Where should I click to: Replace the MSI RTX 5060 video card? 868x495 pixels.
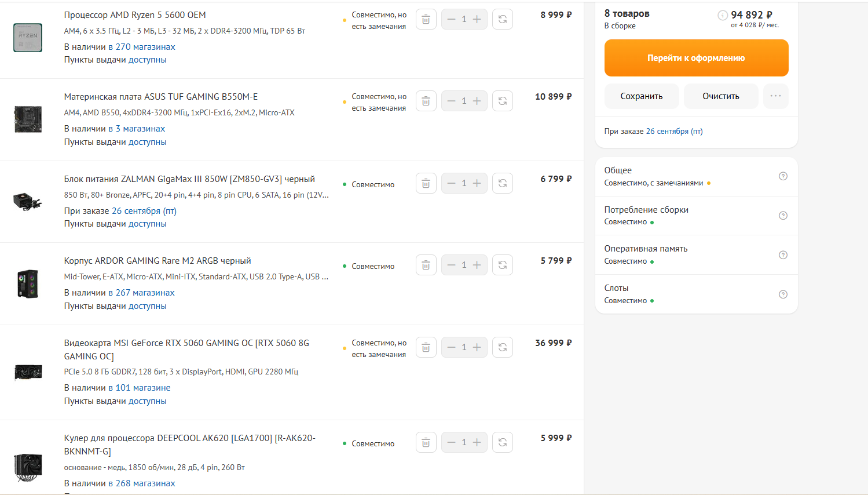502,347
